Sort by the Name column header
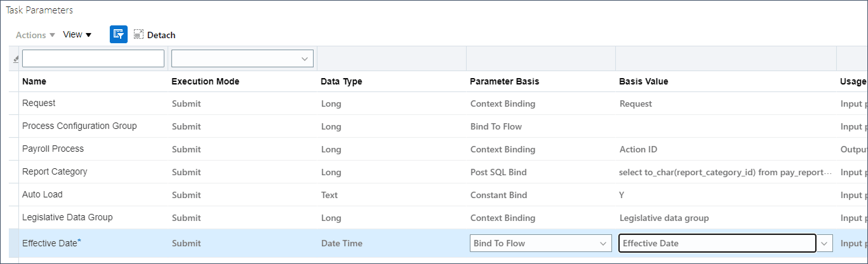Image resolution: width=868 pixels, height=264 pixels. pyautogui.click(x=34, y=81)
